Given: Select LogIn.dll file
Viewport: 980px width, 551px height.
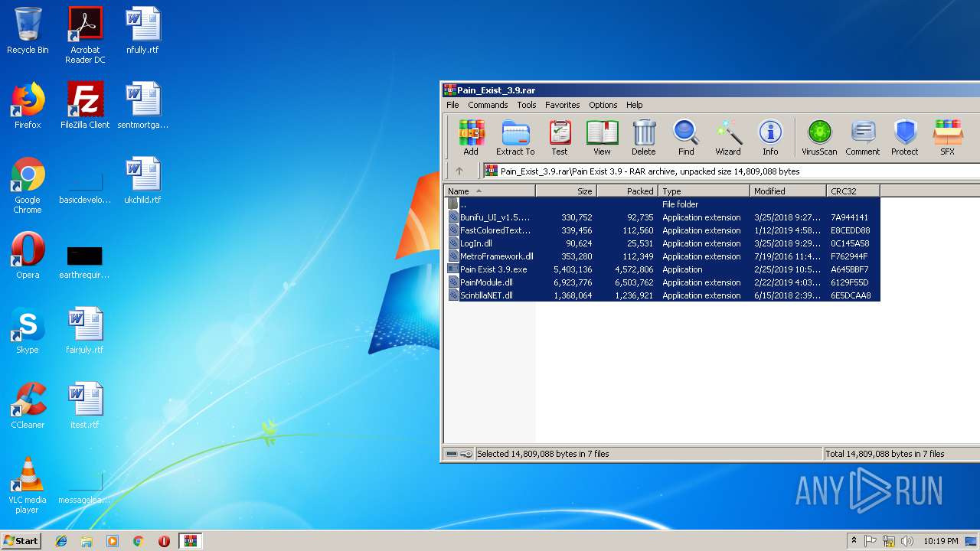Looking at the screenshot, I should 662,243.
